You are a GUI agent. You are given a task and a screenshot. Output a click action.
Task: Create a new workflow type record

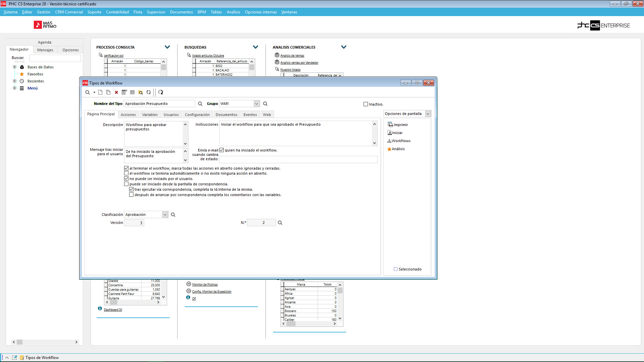(100, 92)
